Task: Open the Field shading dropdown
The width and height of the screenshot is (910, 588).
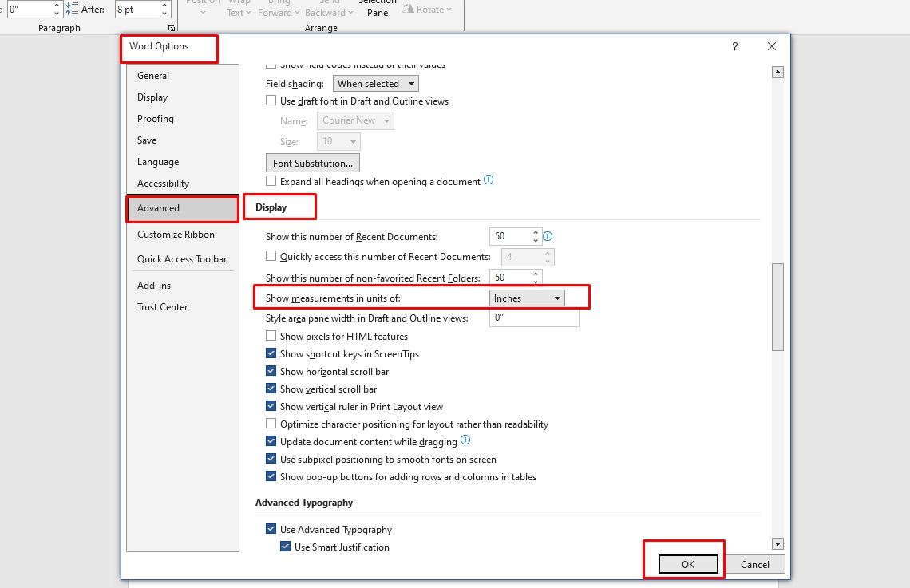Action: (x=375, y=84)
